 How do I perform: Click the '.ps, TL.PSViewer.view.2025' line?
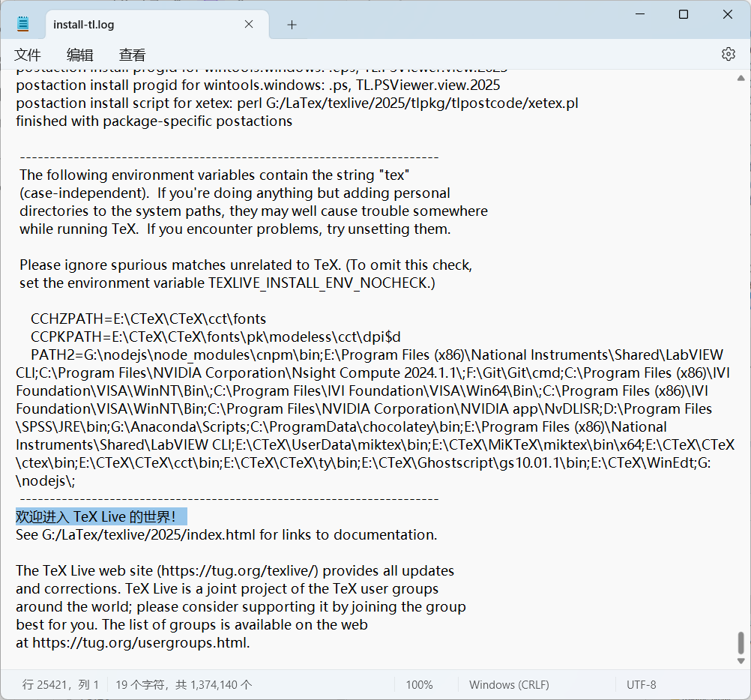[x=258, y=85]
